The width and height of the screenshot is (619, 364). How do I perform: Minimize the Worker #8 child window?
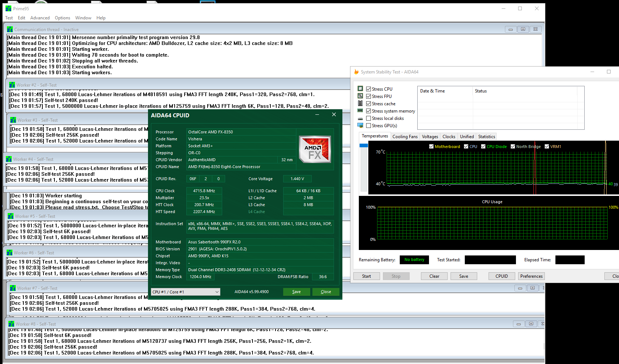(x=519, y=324)
